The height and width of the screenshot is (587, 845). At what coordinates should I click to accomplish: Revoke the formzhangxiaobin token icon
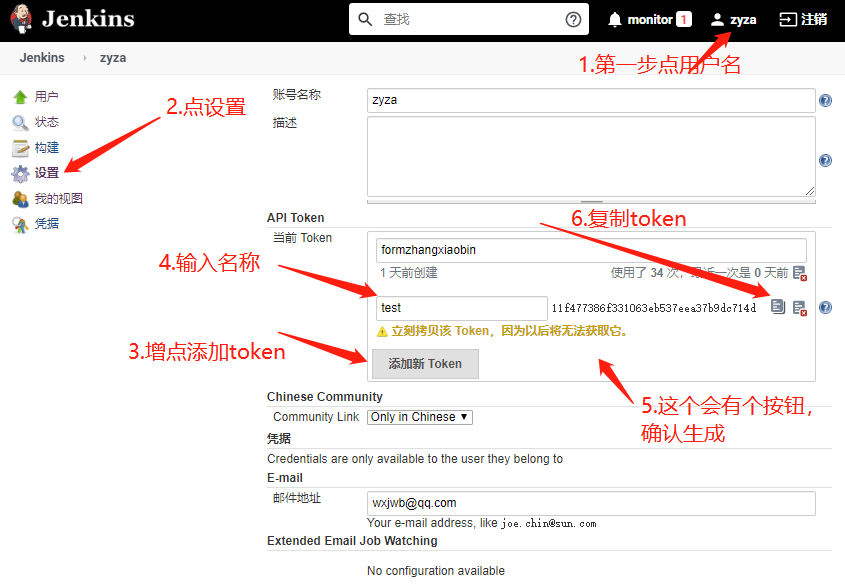pyautogui.click(x=800, y=273)
